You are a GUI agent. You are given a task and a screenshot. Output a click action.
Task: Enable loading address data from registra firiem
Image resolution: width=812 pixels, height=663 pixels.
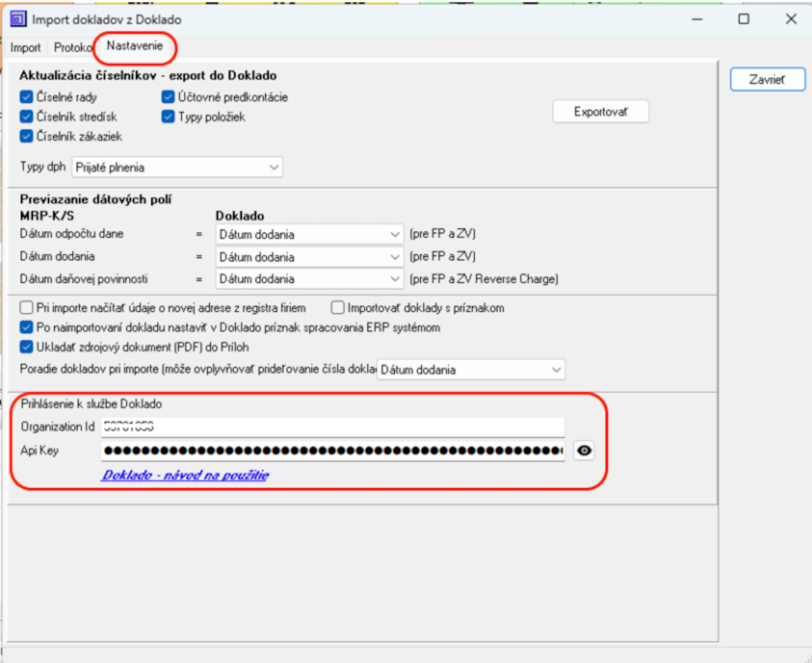coord(26,308)
